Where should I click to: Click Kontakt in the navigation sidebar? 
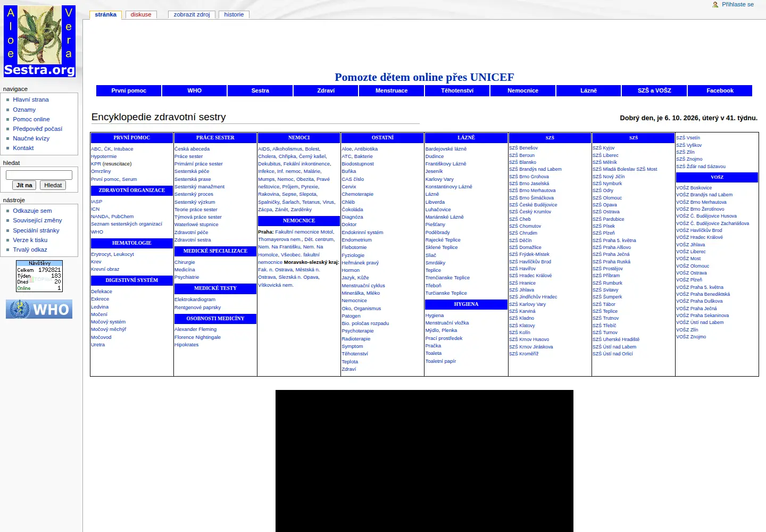23,148
